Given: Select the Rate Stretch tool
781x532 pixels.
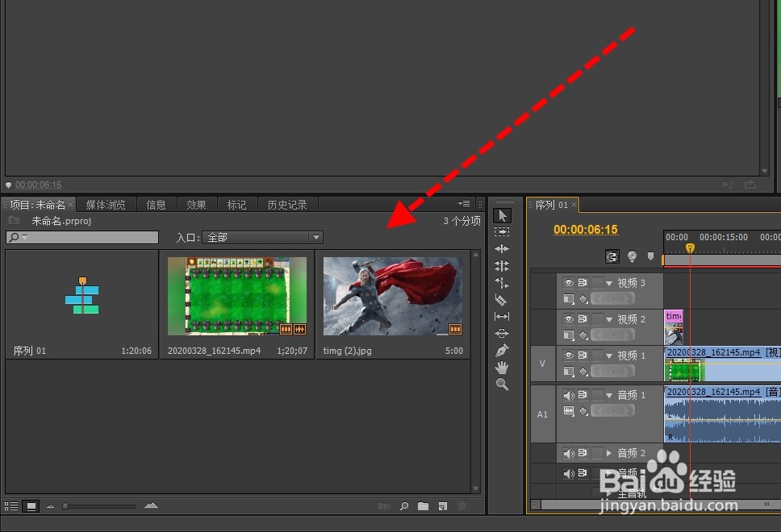Looking at the screenshot, I should 502,283.
